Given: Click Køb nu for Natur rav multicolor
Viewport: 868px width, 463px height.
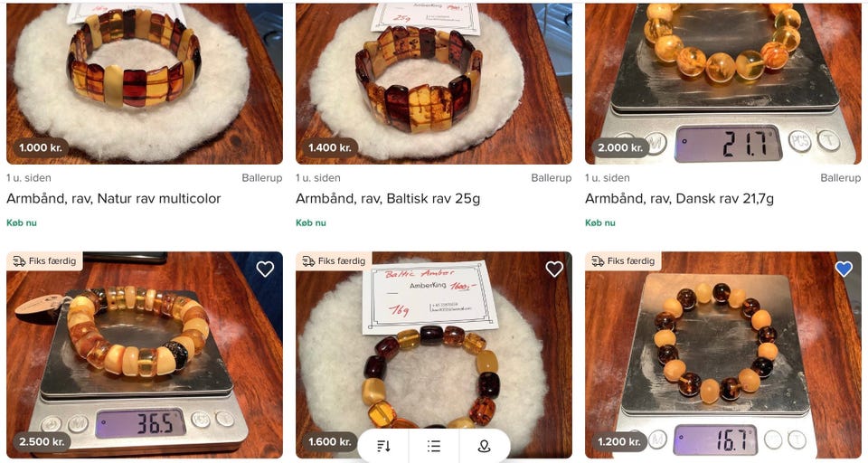Looking at the screenshot, I should point(22,222).
